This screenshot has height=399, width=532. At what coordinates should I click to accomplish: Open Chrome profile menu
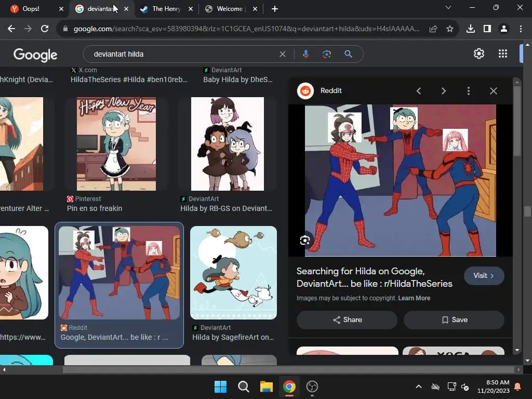(x=504, y=29)
